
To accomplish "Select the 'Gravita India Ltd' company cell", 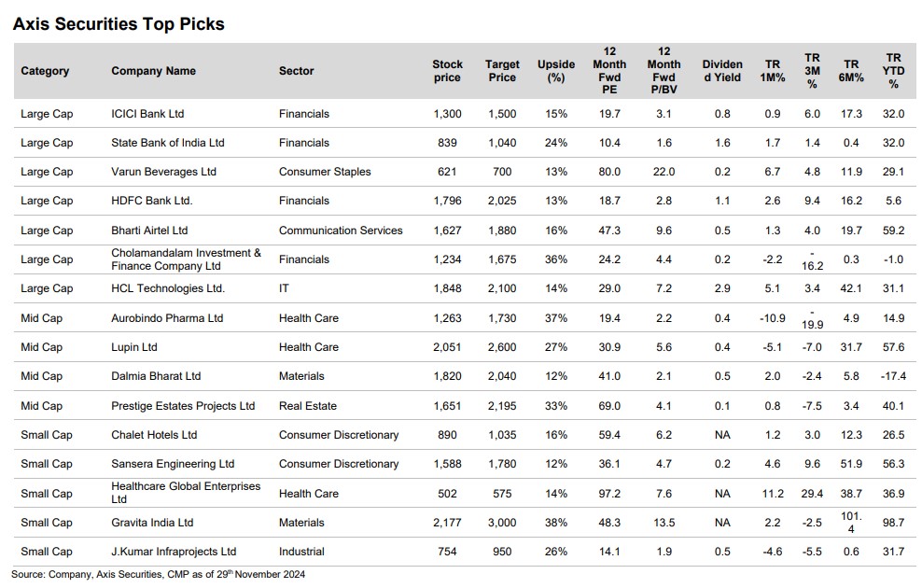I will 152,523.
